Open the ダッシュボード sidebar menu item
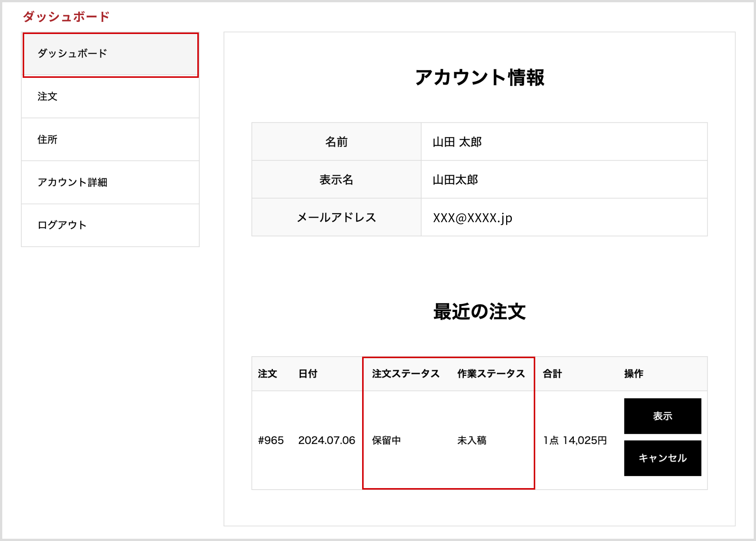Image resolution: width=756 pixels, height=541 pixels. coord(110,54)
